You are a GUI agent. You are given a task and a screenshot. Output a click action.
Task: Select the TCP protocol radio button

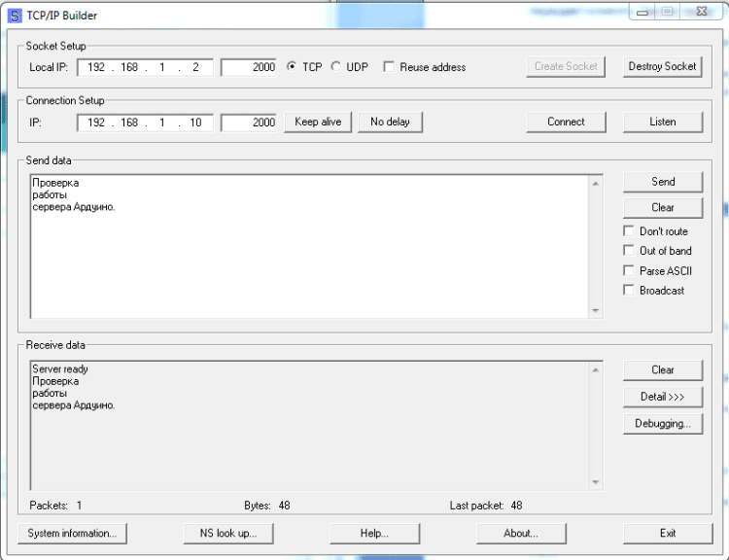click(x=292, y=66)
